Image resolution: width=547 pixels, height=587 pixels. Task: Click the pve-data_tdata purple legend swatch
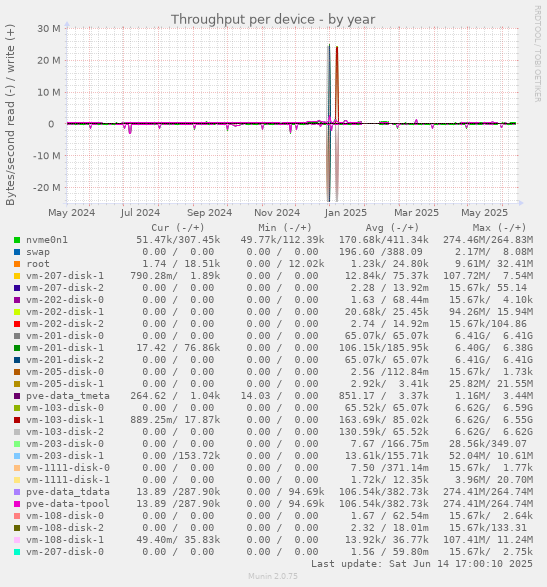17,492
